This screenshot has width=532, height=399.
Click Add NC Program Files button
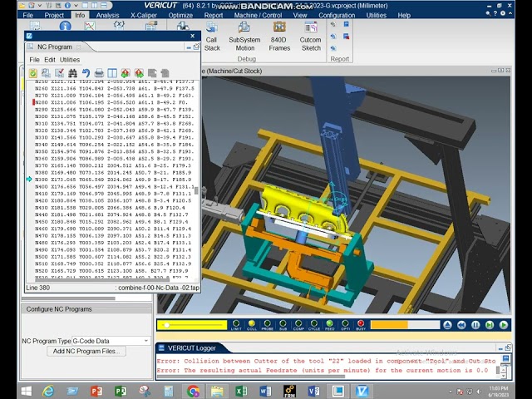click(x=86, y=351)
